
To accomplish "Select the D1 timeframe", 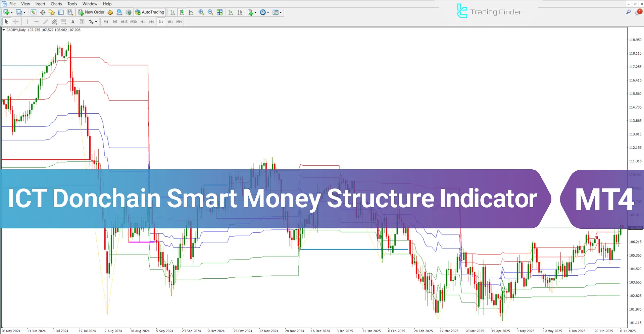I will point(161,22).
